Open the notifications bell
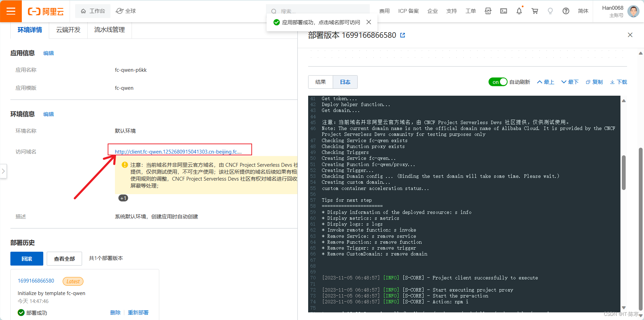644x320 pixels. (x=519, y=11)
